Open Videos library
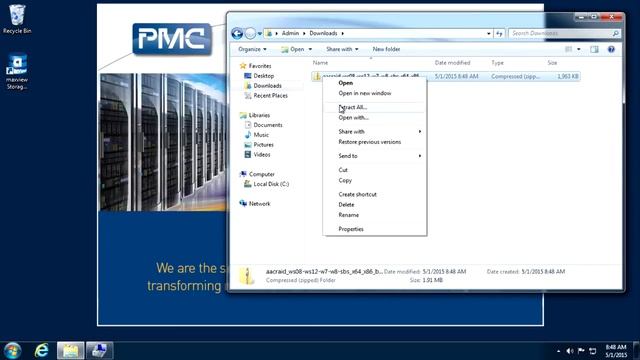This screenshot has height=360, width=640. (257, 155)
